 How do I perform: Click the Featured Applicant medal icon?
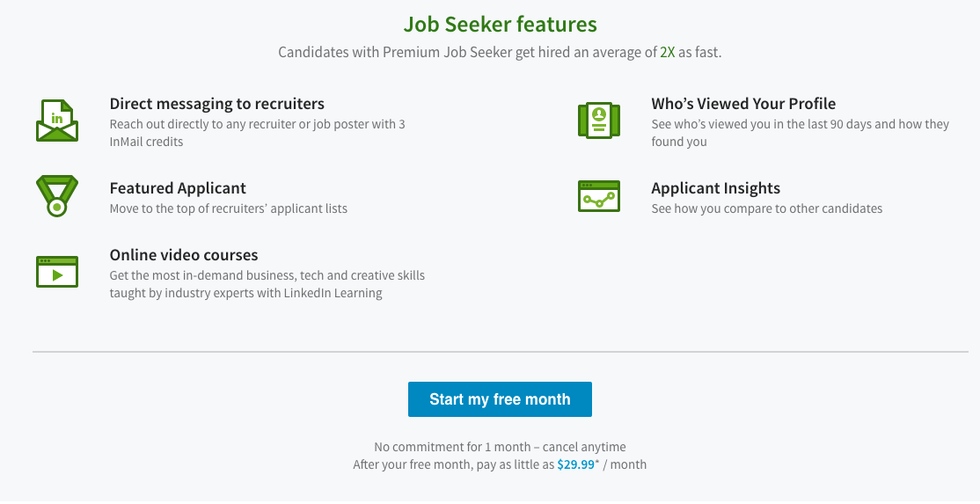click(x=57, y=196)
